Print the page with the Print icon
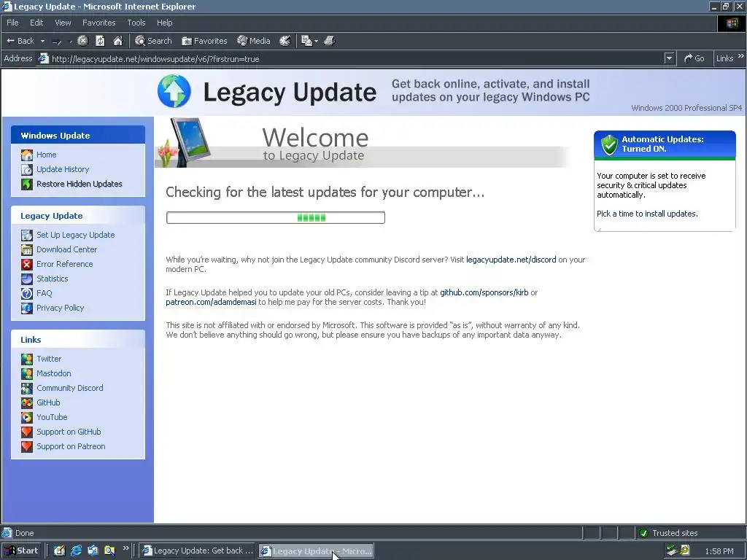The image size is (747, 560). [x=330, y=41]
